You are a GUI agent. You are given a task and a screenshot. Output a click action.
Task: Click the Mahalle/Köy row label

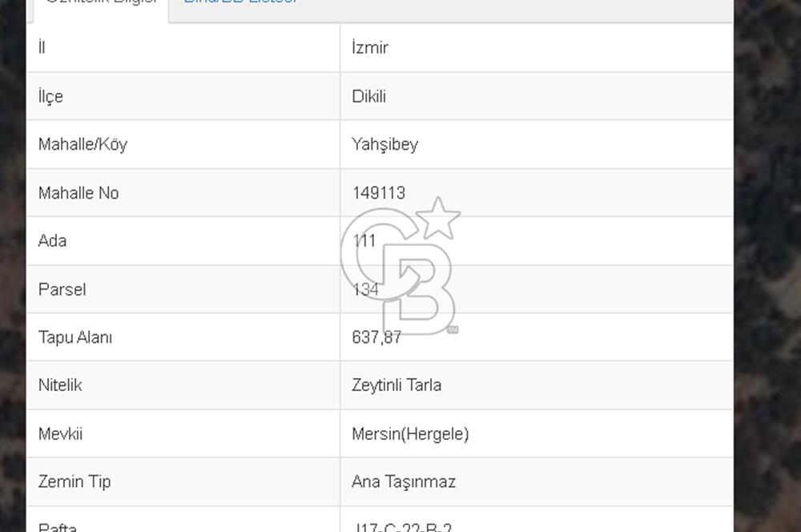coord(83,145)
